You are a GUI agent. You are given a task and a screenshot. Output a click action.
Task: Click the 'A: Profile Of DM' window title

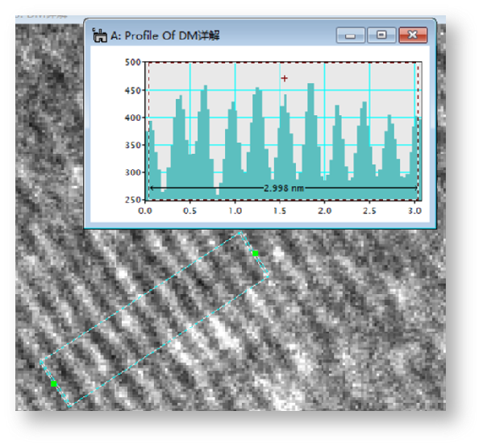pyautogui.click(x=165, y=35)
